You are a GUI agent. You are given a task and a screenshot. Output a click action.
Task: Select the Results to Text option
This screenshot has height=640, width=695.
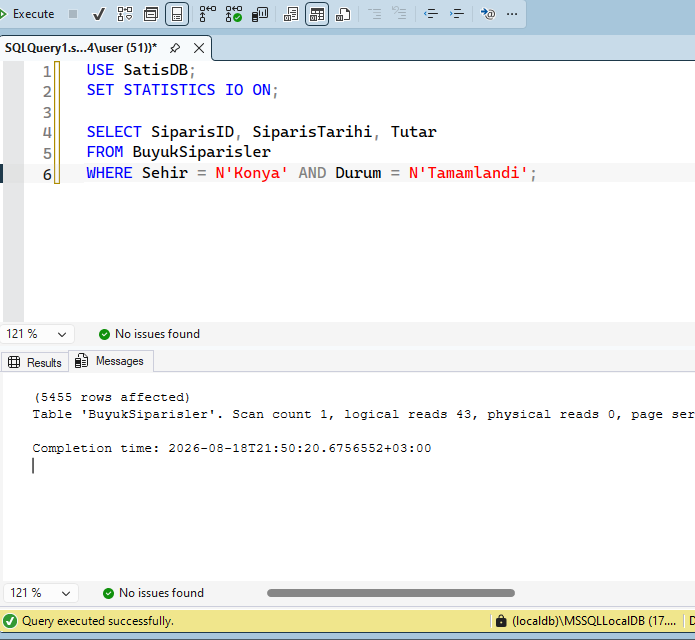(291, 14)
